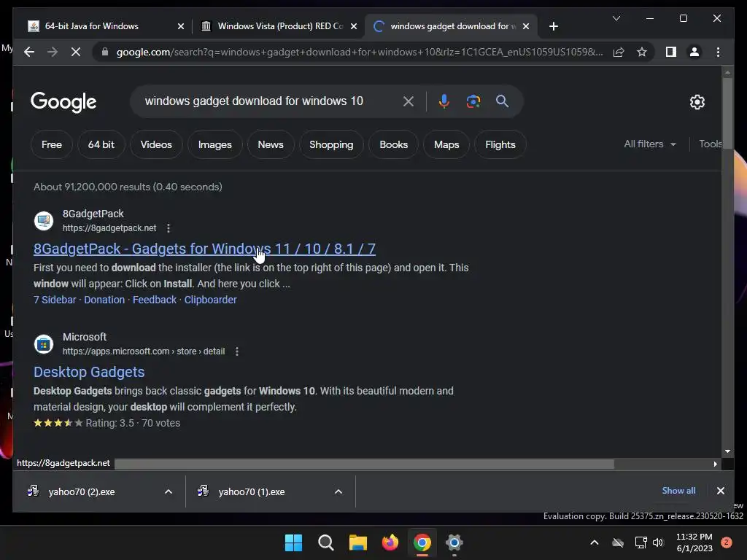Screen dimensions: 747x560
Task: Close the downloads bar
Action: pos(720,491)
